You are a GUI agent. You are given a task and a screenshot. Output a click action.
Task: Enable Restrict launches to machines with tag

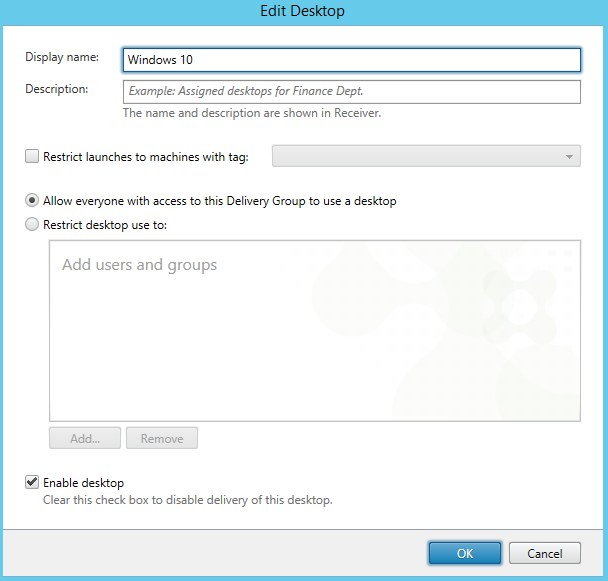click(x=32, y=156)
